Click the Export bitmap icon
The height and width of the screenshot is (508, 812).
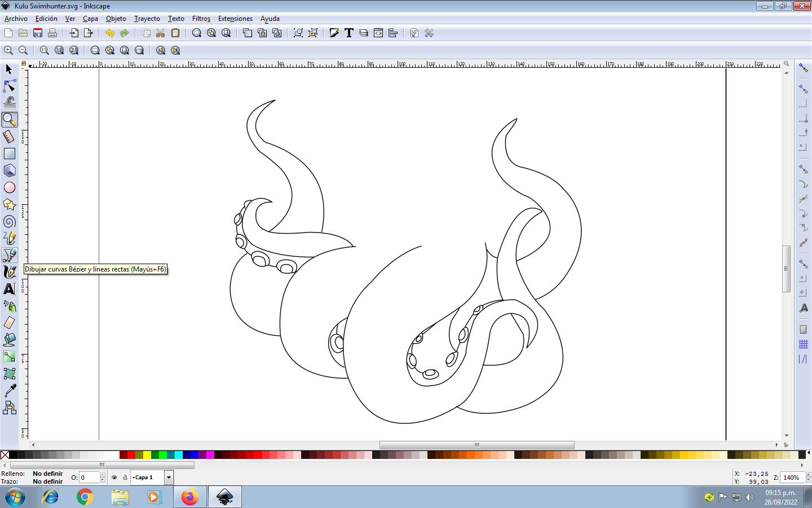coord(89,33)
